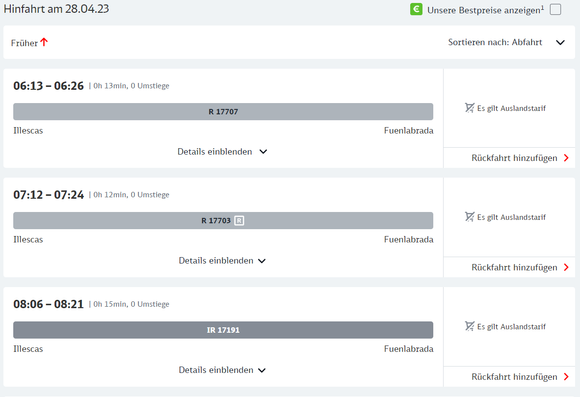Click the Auslandstarif icon for 06:13 trip
The height and width of the screenshot is (397, 580).
click(x=469, y=108)
